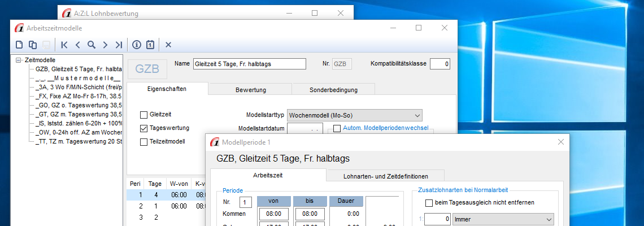Uncheck the Tageswertung checkbox
644x226 pixels.
tap(143, 128)
